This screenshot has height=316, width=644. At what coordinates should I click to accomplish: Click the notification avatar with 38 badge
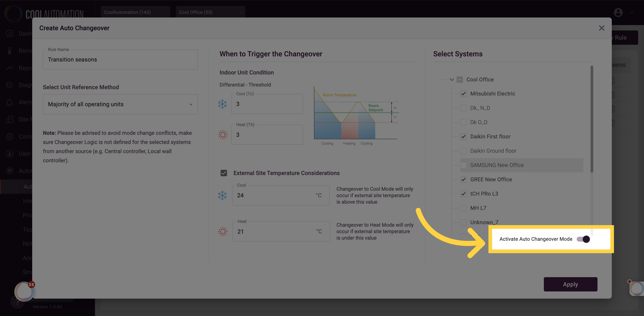tap(24, 291)
